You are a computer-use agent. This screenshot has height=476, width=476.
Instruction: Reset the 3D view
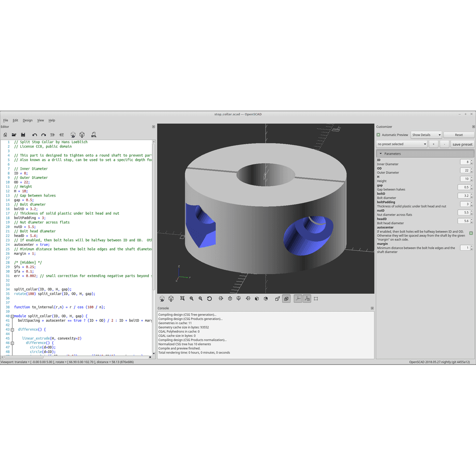[210, 299]
